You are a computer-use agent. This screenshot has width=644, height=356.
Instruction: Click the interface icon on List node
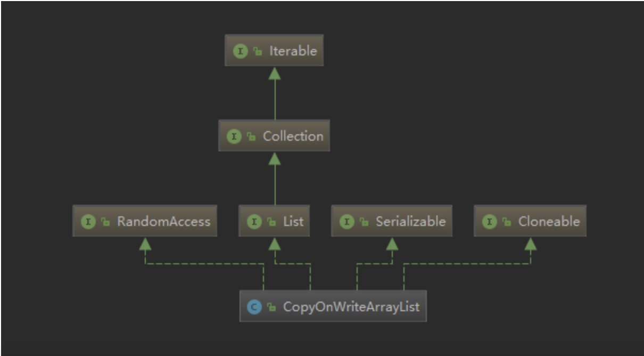click(254, 222)
